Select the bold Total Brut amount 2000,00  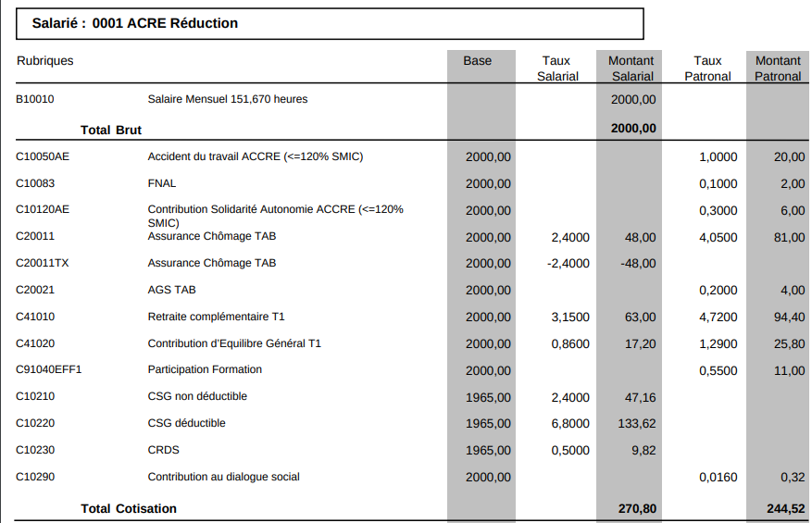(x=633, y=129)
